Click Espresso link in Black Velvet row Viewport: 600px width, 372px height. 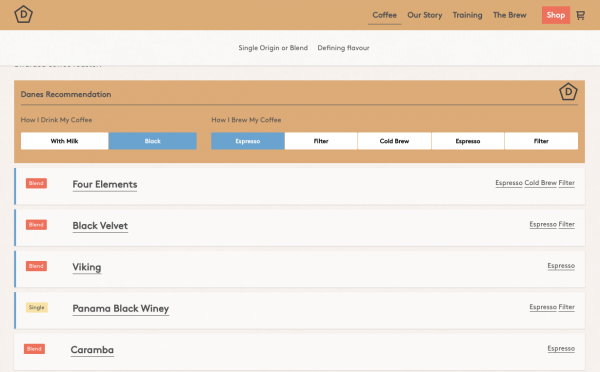click(x=543, y=224)
